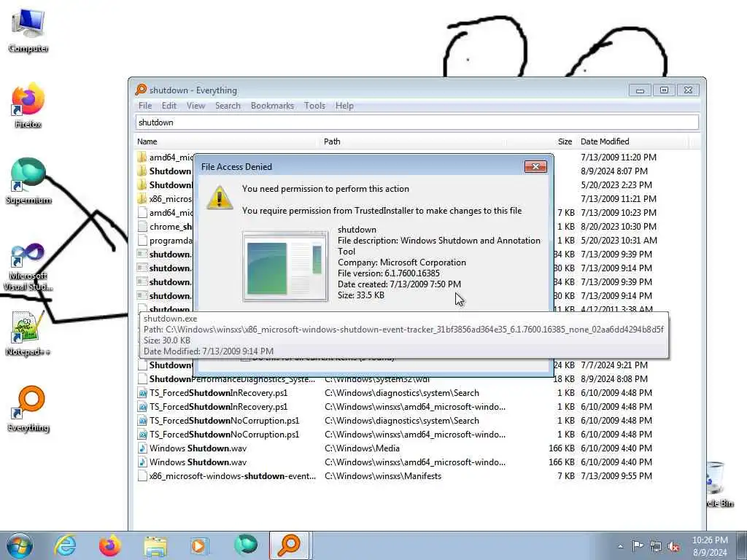Close the File Access Denied dialog
The width and height of the screenshot is (747, 560).
click(535, 167)
